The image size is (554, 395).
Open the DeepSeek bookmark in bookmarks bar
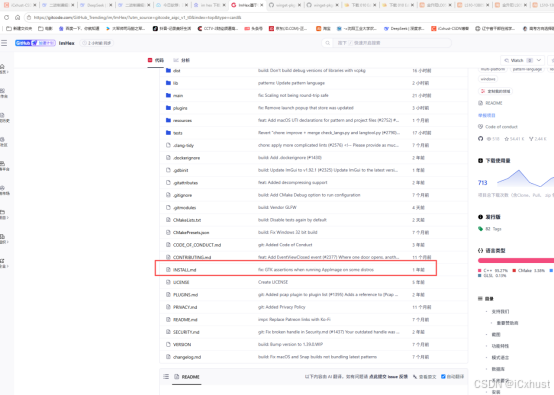[x=405, y=28]
